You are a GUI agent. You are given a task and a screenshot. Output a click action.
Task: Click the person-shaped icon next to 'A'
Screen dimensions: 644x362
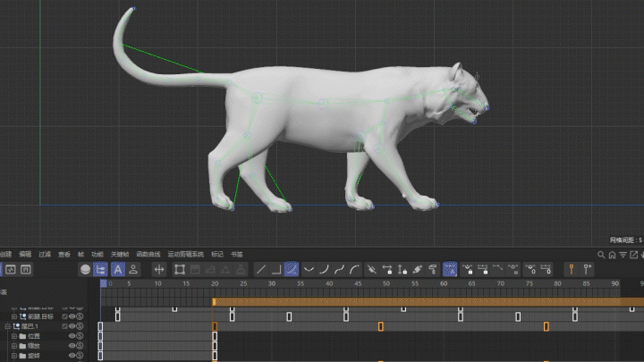pyautogui.click(x=133, y=270)
